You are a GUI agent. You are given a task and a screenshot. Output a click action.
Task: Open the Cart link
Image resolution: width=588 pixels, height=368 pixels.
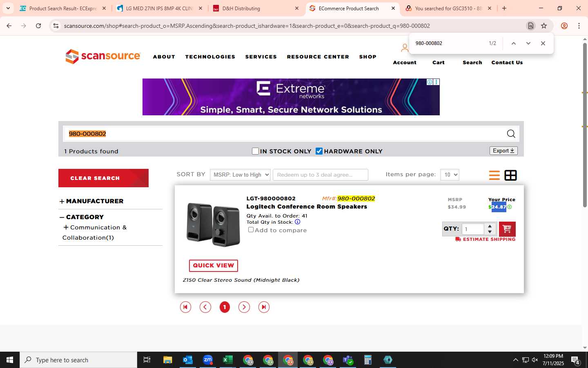(x=439, y=63)
